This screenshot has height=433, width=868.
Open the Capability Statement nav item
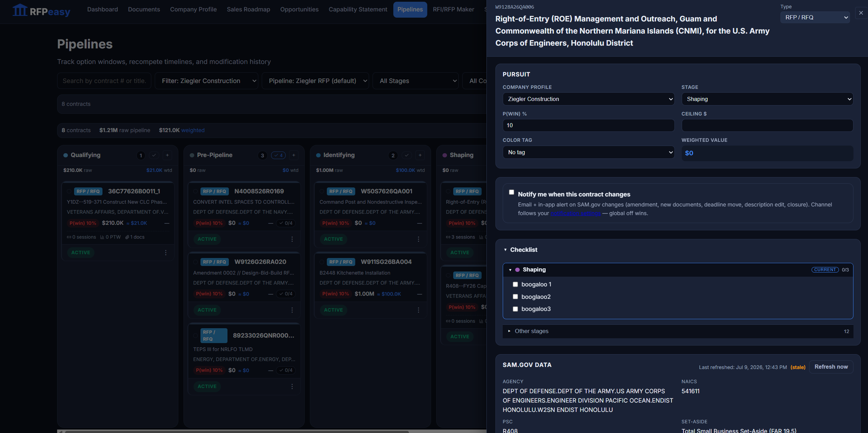pos(358,9)
